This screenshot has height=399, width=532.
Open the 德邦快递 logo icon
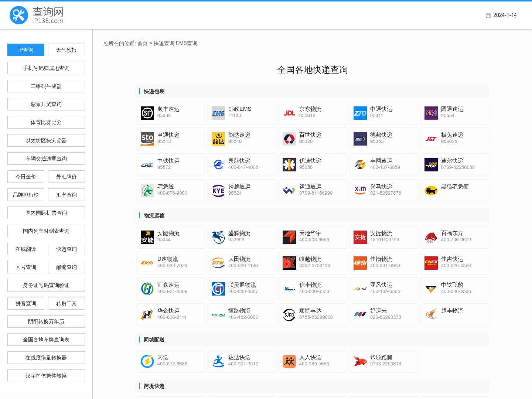360,139
